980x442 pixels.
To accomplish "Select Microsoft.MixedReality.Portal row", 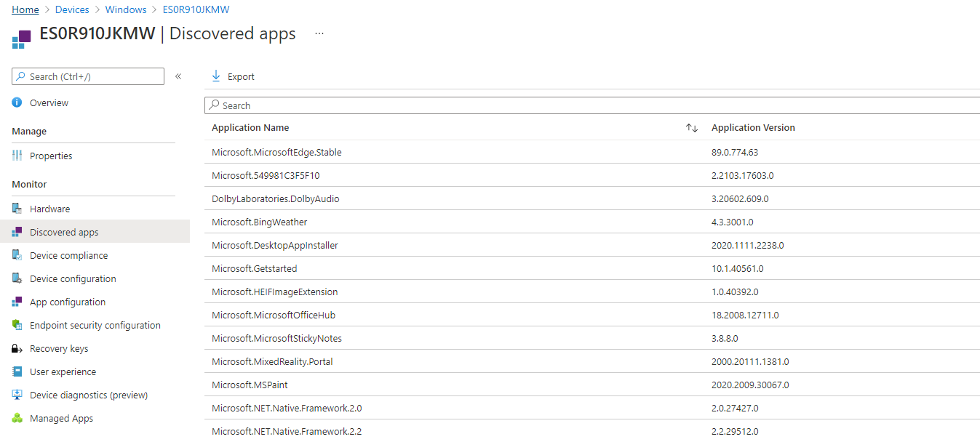I will click(x=592, y=362).
